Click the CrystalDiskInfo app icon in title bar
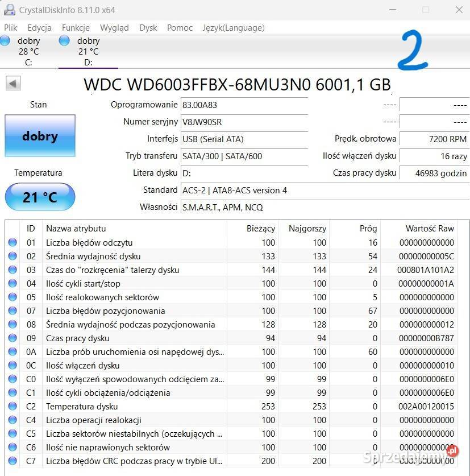This screenshot has height=476, width=470. [x=10, y=10]
